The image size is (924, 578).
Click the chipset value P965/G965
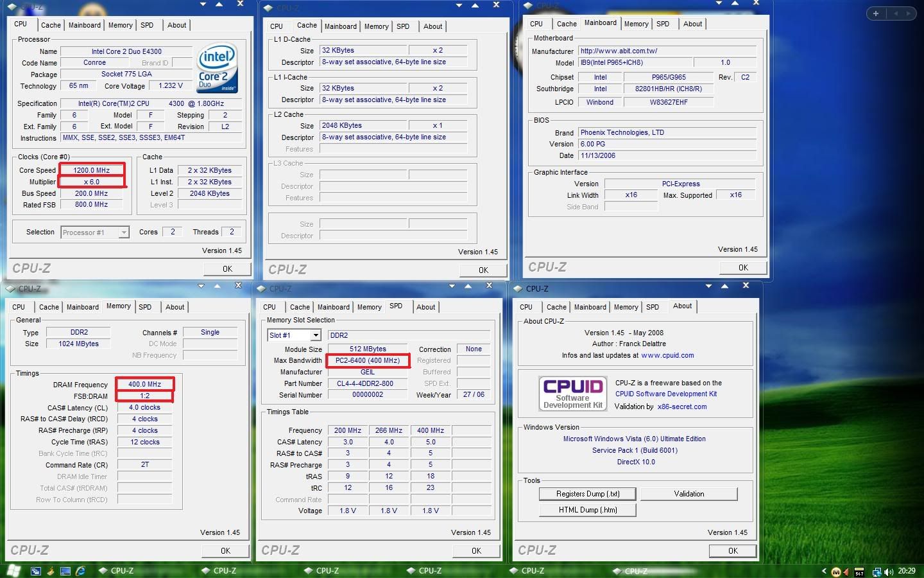(669, 77)
